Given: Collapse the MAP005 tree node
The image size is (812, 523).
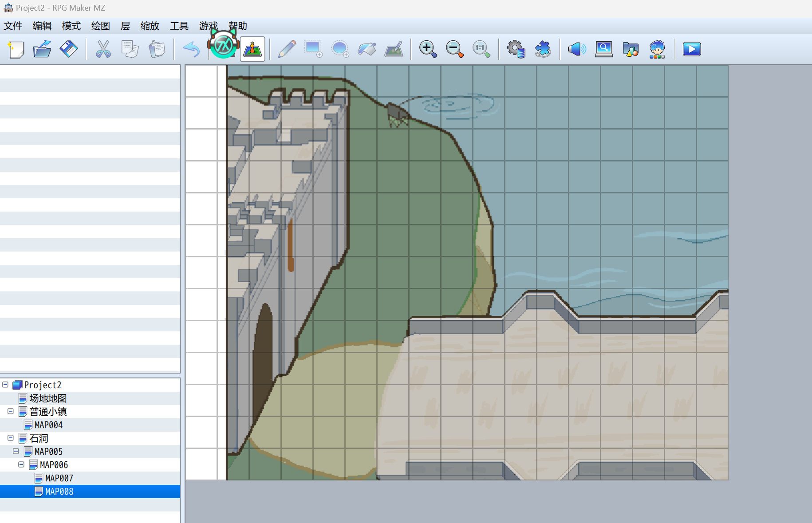Looking at the screenshot, I should click(16, 451).
